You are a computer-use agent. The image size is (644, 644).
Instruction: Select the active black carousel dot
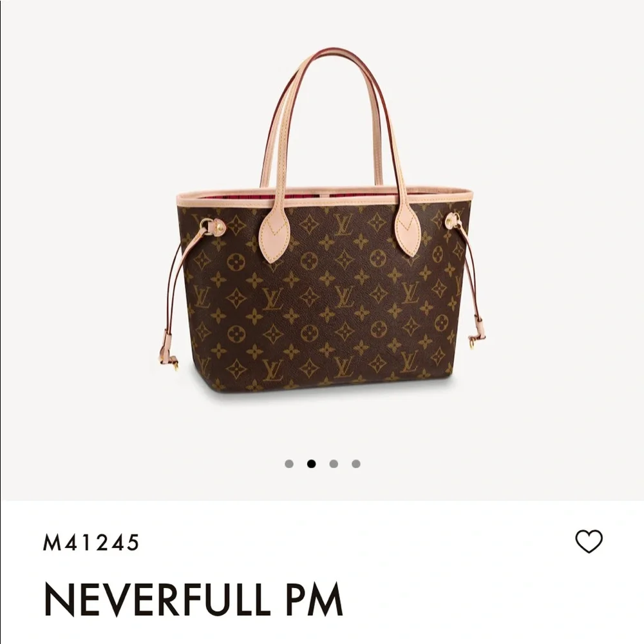tap(311, 464)
